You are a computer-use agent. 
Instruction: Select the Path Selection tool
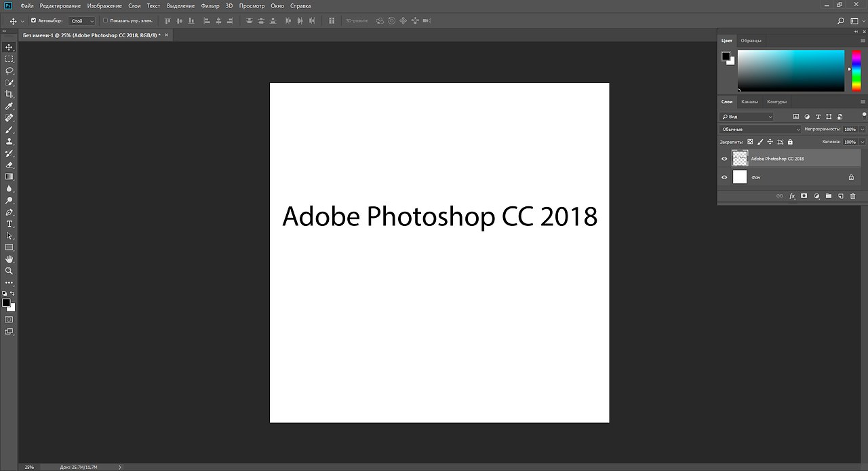[x=9, y=235]
